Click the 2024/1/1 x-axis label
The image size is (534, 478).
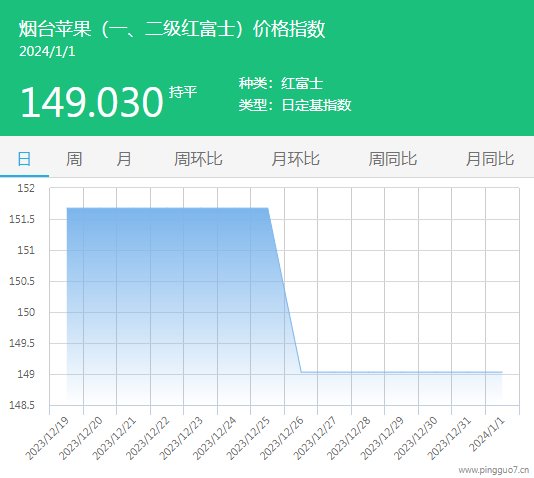(487, 434)
